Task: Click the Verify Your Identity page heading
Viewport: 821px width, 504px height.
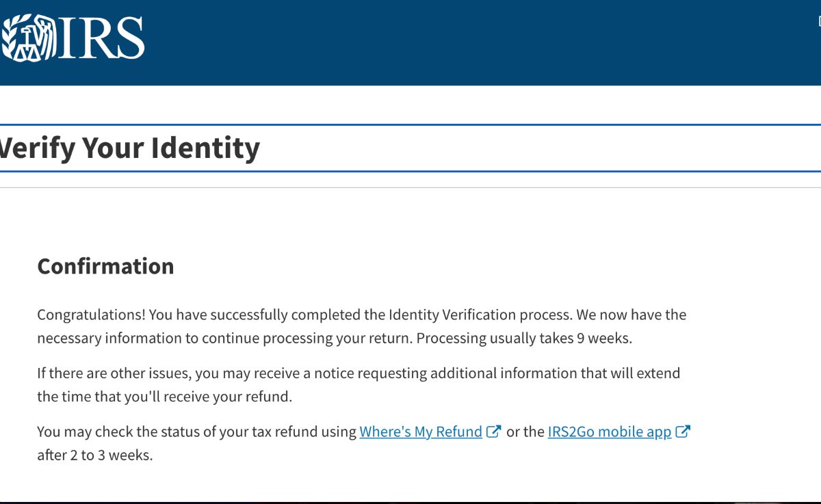Action: tap(130, 148)
